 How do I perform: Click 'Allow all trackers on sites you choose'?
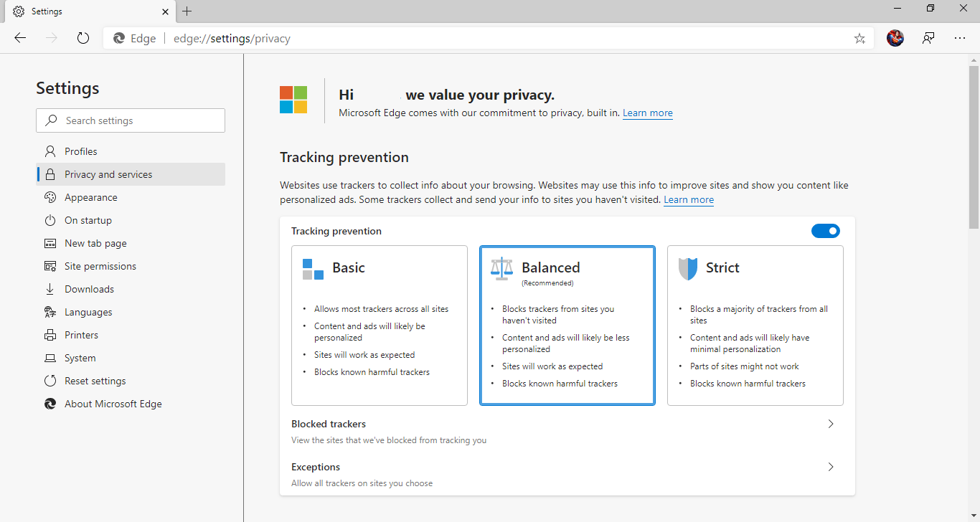coord(362,483)
